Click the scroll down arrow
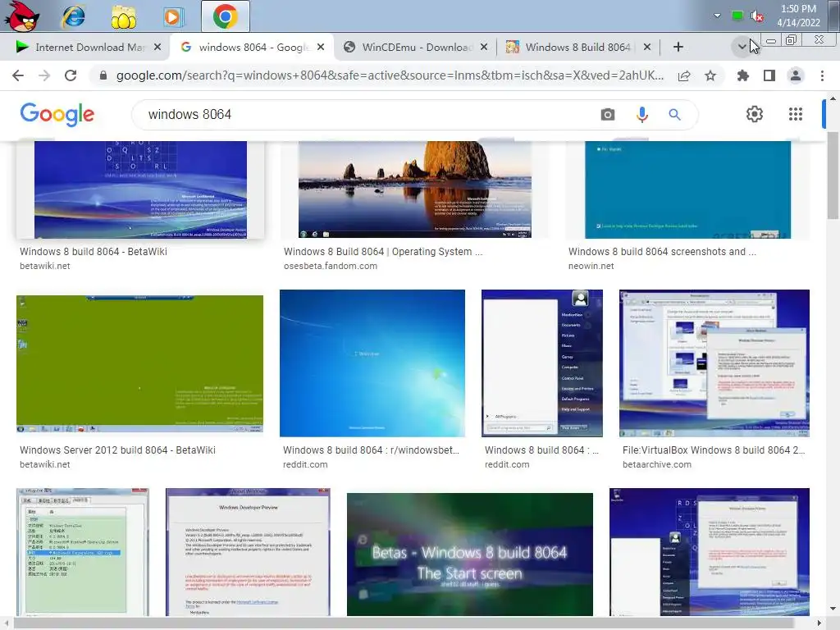840x630 pixels. (833, 609)
